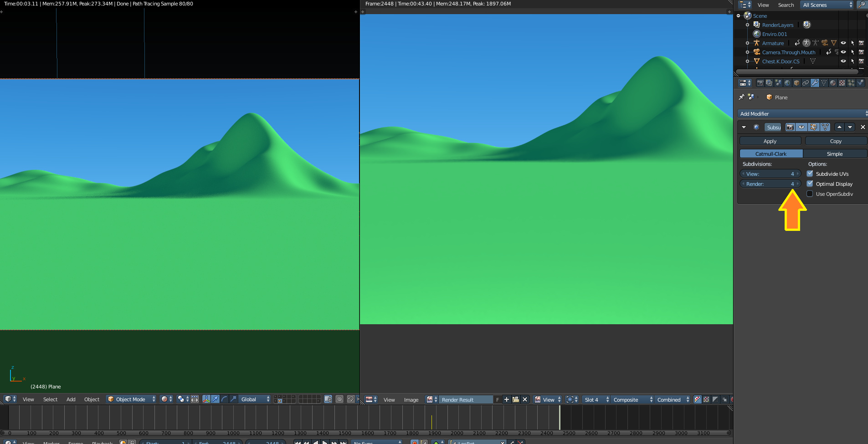Open the Physics properties tab
The image size is (868, 444).
tap(860, 83)
